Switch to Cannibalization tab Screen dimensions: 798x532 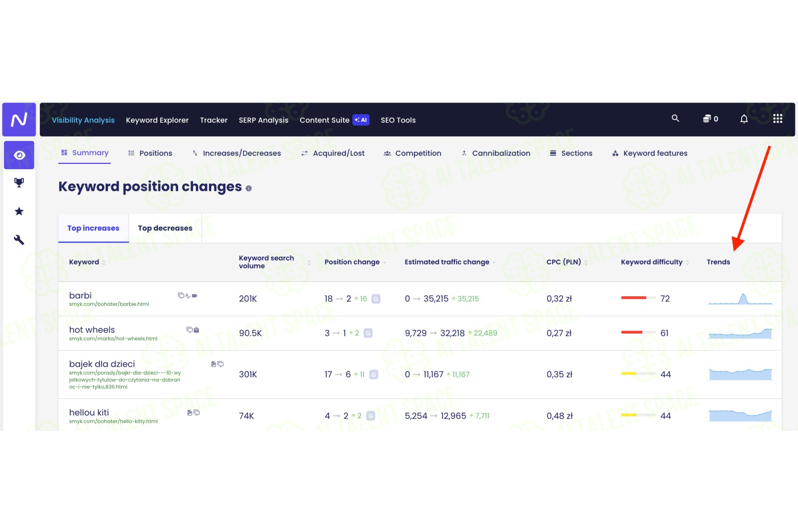496,153
